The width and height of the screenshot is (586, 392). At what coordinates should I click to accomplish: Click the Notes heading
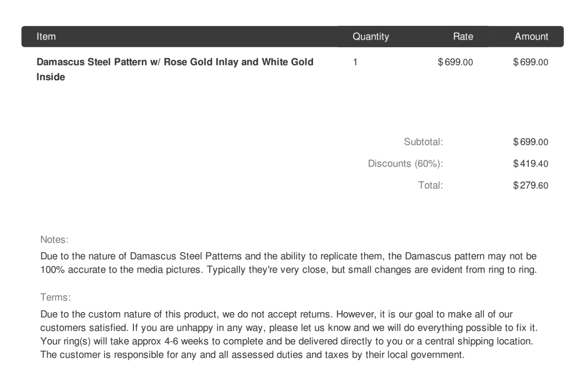54,240
